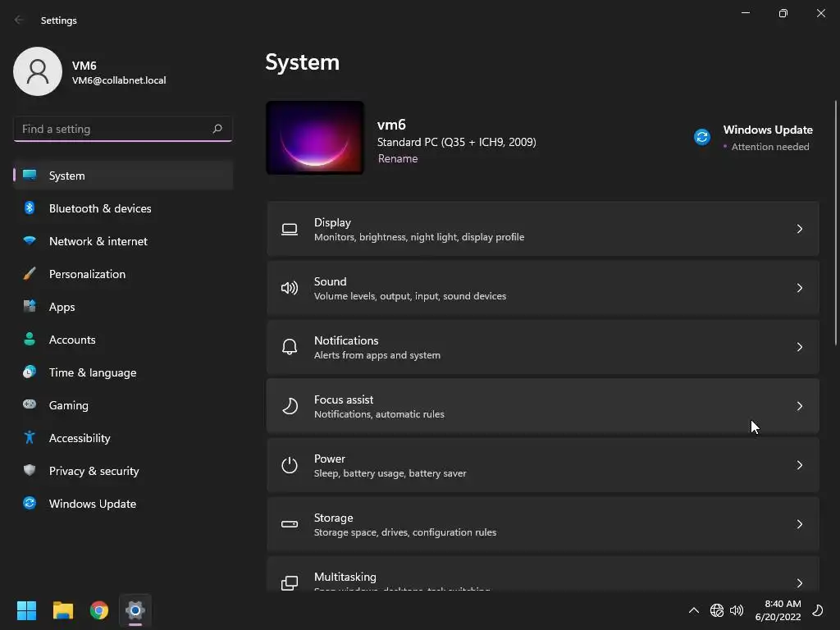Screen dimensions: 840x630
Task: Open Privacy & security category
Action: coord(123,470)
